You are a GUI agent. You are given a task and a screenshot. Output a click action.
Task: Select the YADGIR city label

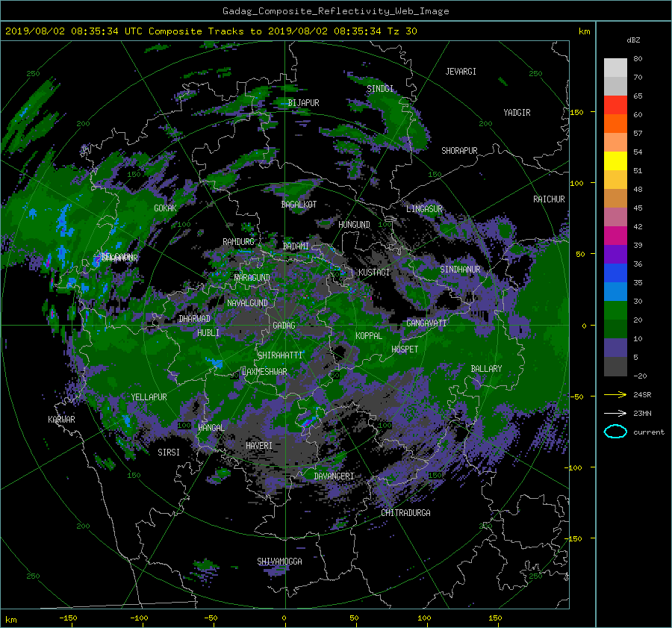517,113
